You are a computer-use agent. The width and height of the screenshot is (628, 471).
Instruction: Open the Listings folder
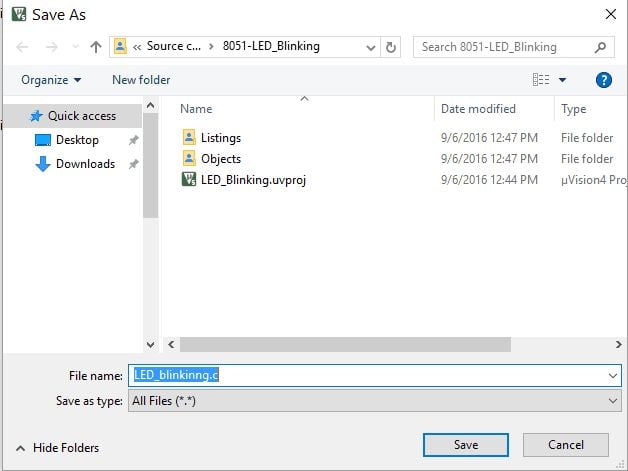point(220,138)
